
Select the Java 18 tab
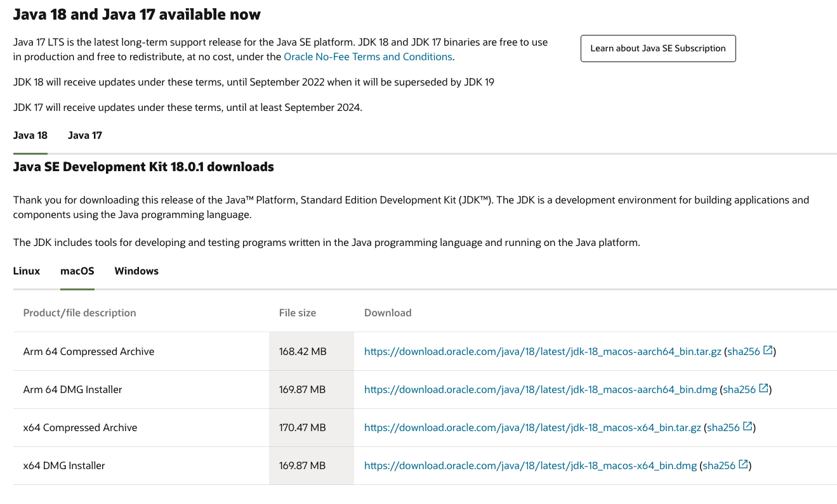30,136
